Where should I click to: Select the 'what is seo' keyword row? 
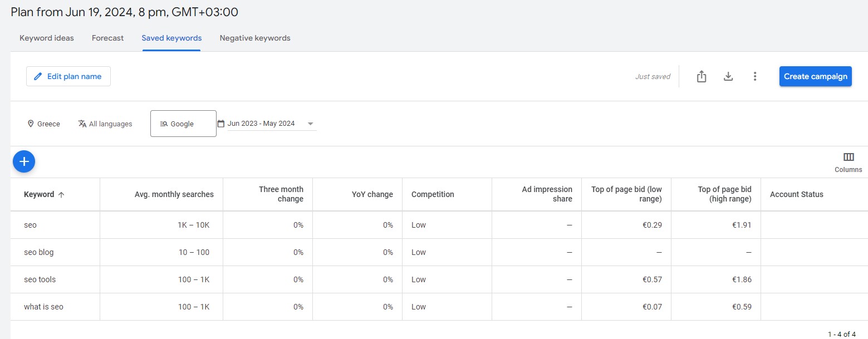(43, 307)
